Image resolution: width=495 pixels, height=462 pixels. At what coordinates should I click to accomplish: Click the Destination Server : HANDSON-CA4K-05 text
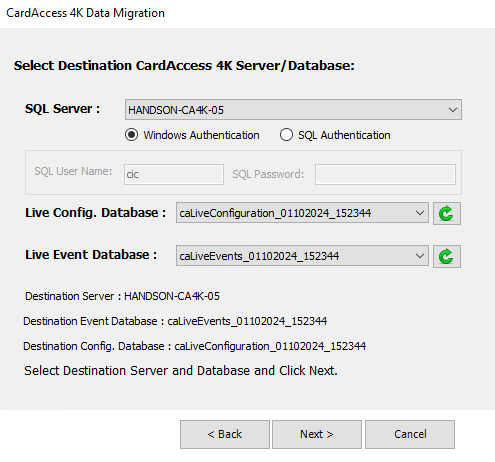(x=122, y=296)
